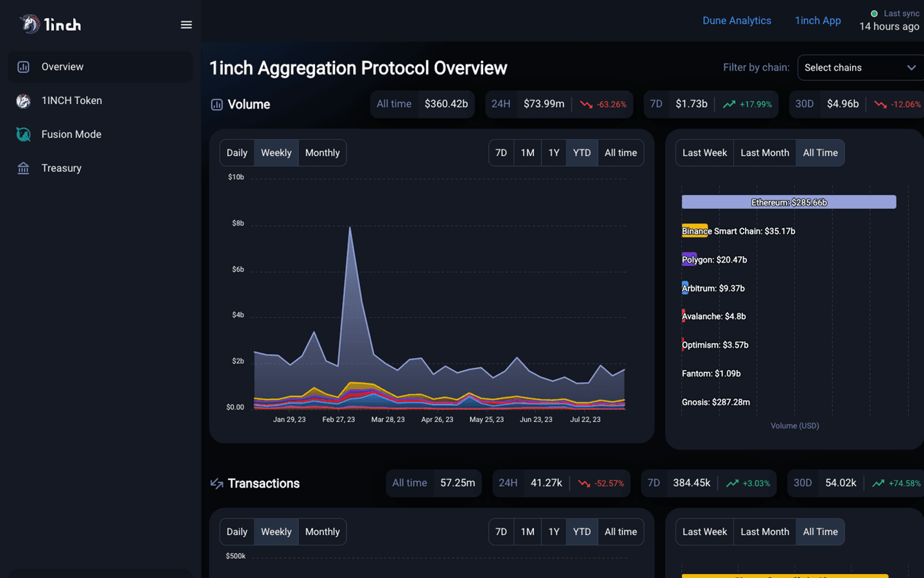924x578 pixels.
Task: Show All Time transactions by chain
Action: click(x=820, y=532)
